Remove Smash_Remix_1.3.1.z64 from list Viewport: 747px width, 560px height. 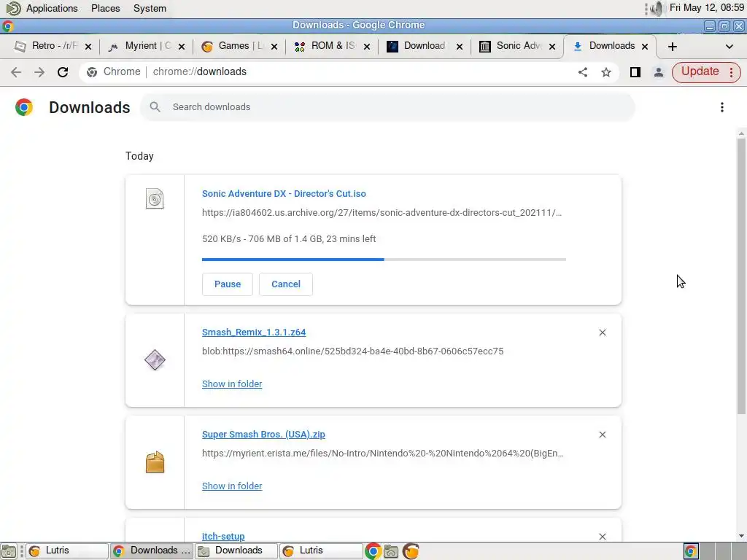click(x=603, y=332)
